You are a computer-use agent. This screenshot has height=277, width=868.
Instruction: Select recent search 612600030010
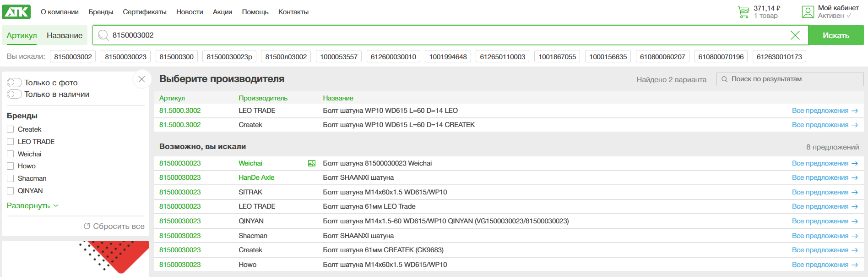[x=393, y=57]
